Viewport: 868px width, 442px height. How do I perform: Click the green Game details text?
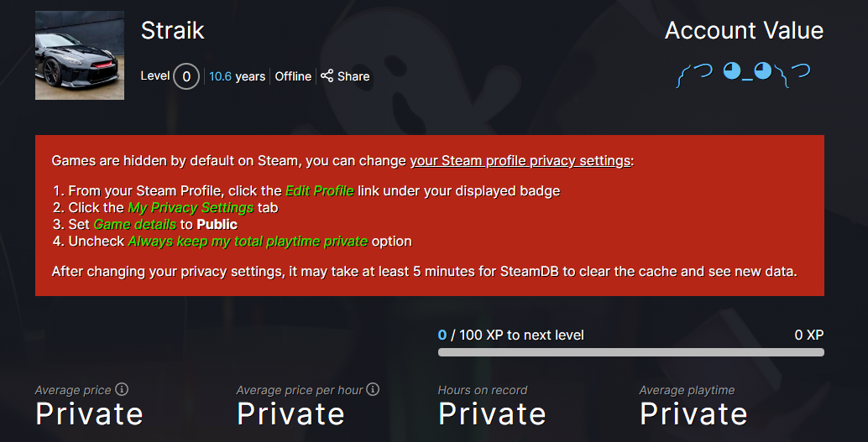134,224
